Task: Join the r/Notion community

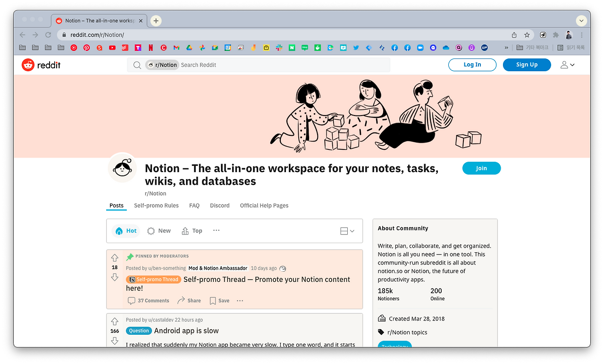Action: coord(481,168)
